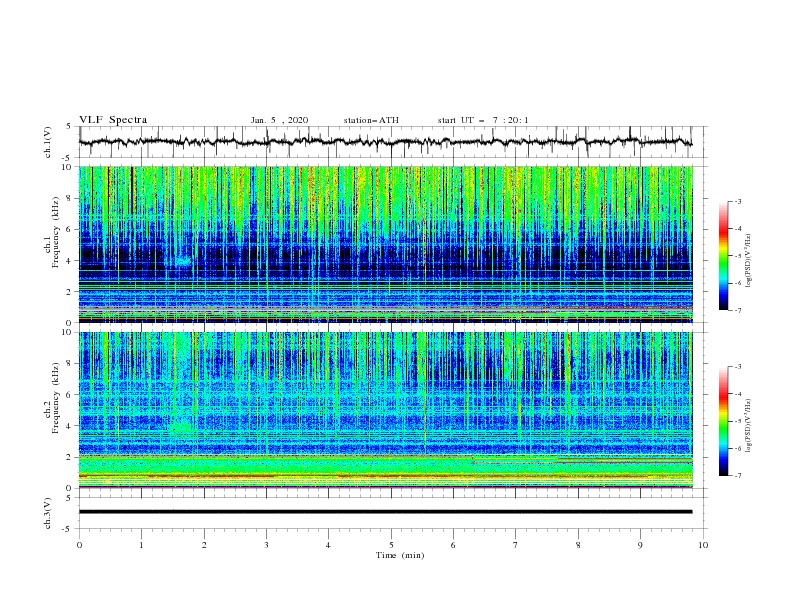Image resolution: width=792 pixels, height=612 pixels.
Task: Click the "ch.1 Frequency (kHz)" axis label
Action: tap(52, 233)
